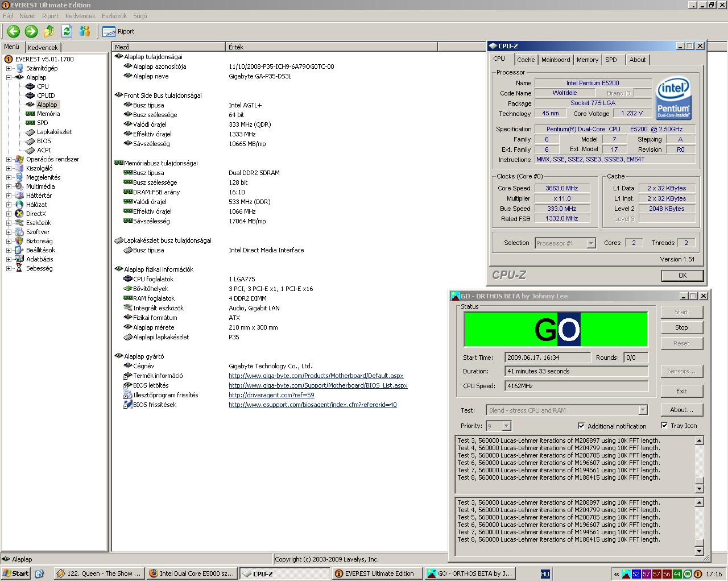Open giga-byte.com Products Motherboard link
The image size is (728, 582).
[x=316, y=376]
